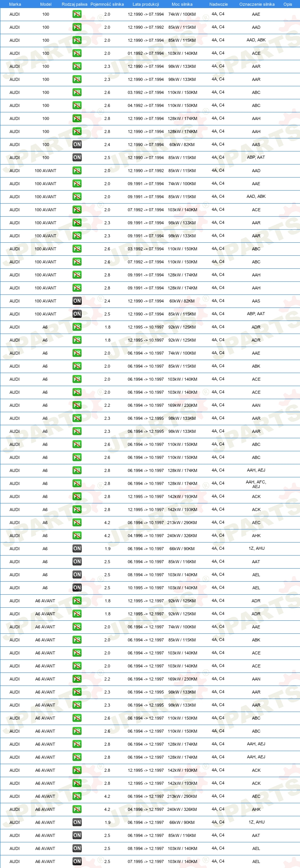Viewport: 300px width, 868px height.
Task: Click petrol icon in 100 Avant ACE row
Action: click(77, 210)
